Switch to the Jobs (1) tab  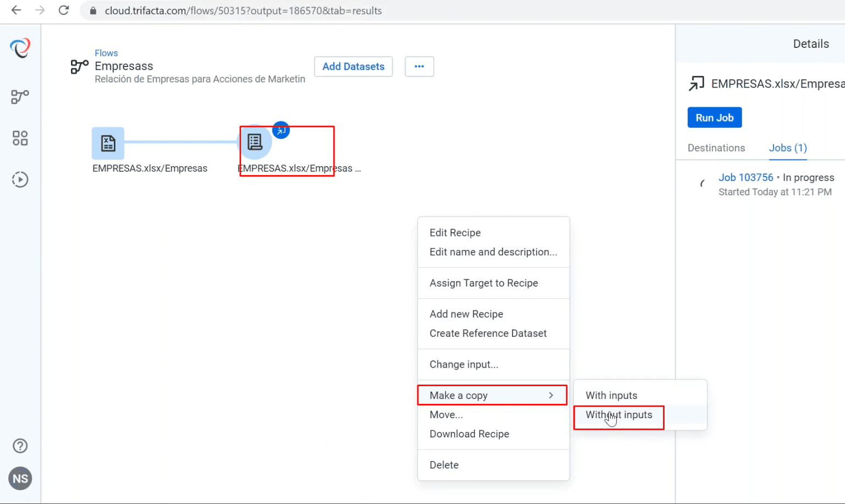(x=787, y=148)
